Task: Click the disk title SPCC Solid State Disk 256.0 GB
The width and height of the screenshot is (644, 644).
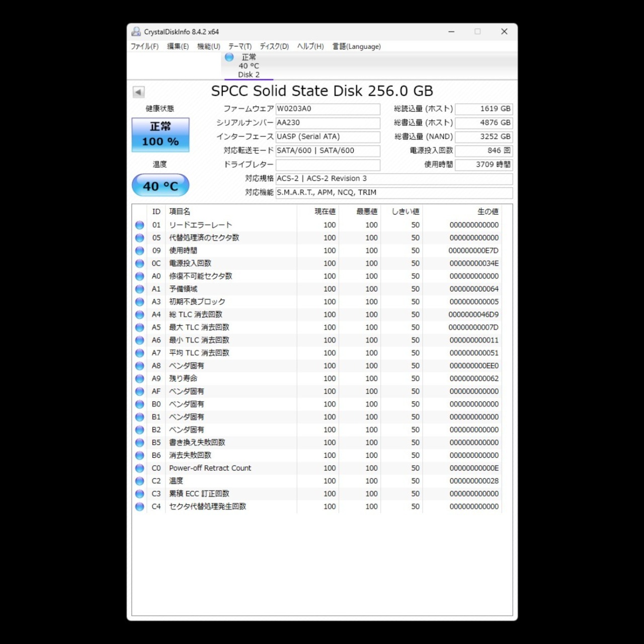Action: [322, 91]
